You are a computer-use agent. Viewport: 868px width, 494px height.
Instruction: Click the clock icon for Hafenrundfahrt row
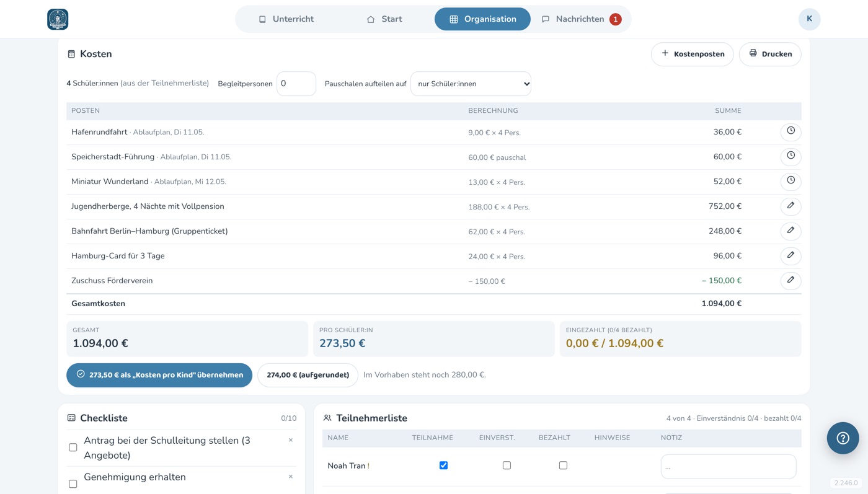[790, 132]
